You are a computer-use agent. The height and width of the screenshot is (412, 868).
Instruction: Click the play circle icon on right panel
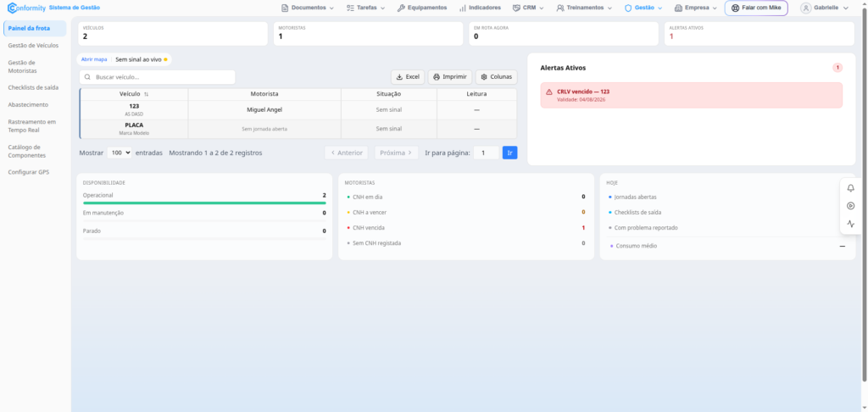pos(851,205)
